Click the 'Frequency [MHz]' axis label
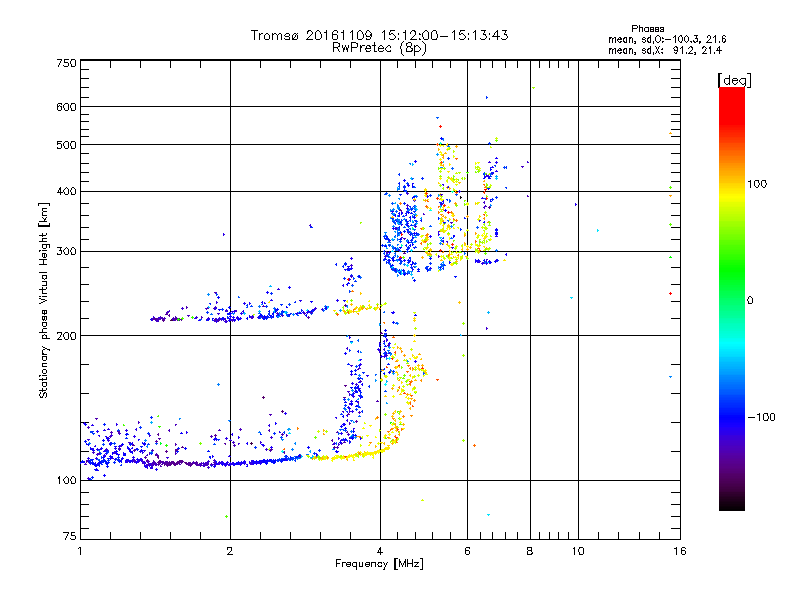This screenshot has width=800, height=600. [x=379, y=564]
